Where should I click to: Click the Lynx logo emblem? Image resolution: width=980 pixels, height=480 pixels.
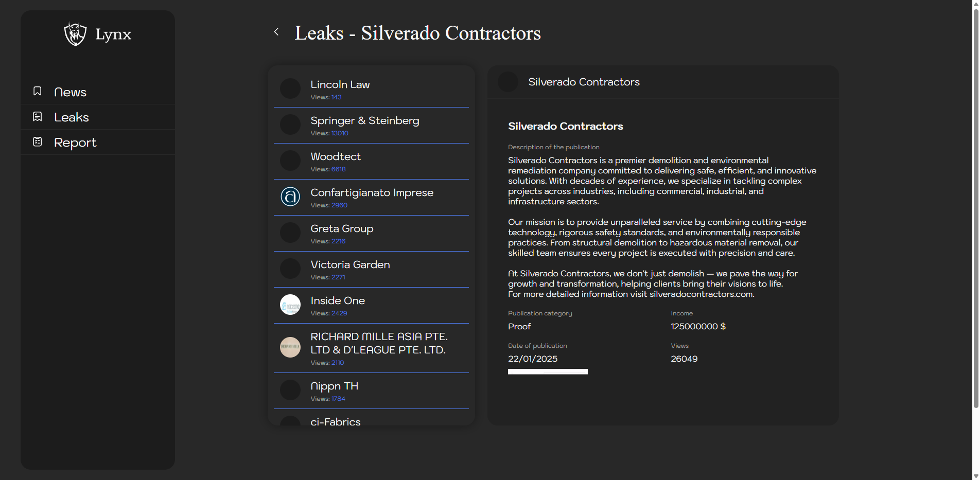[x=75, y=34]
